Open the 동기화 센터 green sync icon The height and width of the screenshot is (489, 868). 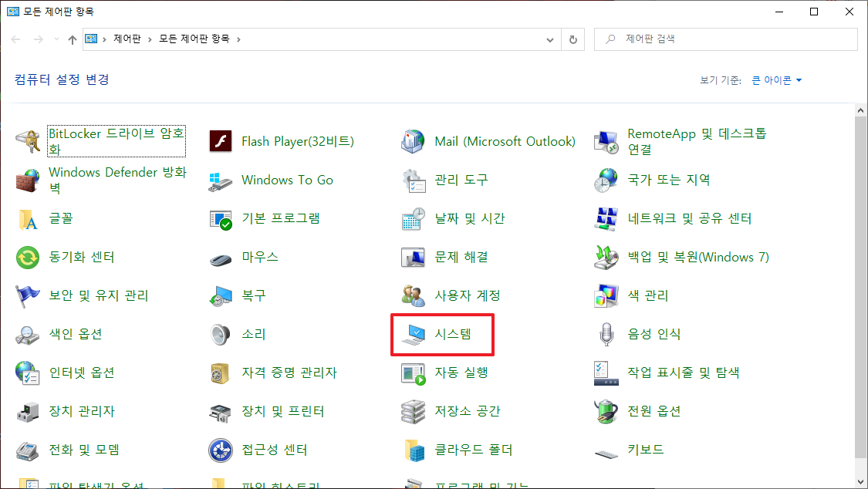coord(28,258)
